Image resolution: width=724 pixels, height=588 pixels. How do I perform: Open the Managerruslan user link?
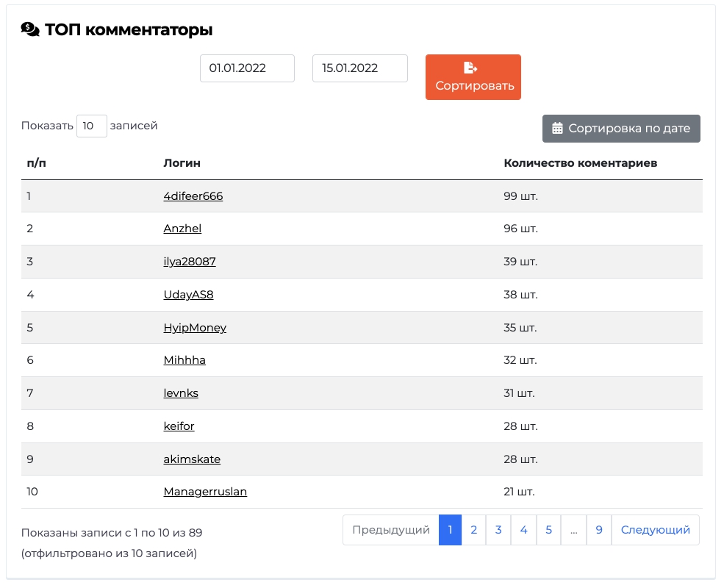(205, 492)
